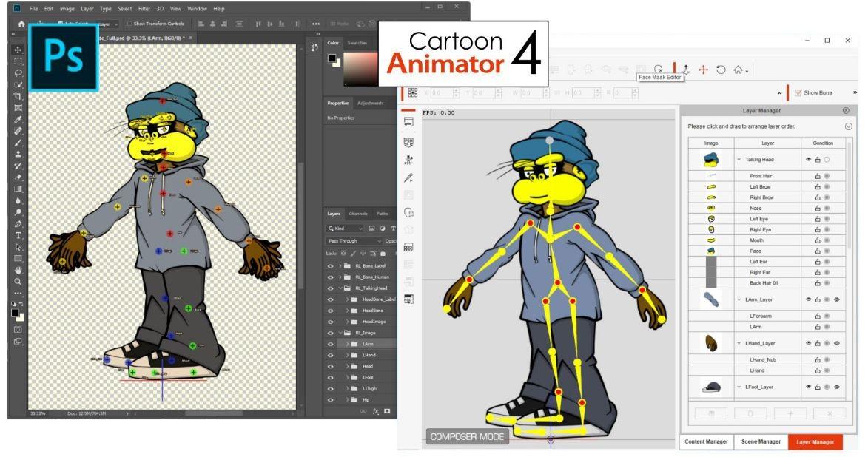Hide the Hip layer in Photoshop

331,399
